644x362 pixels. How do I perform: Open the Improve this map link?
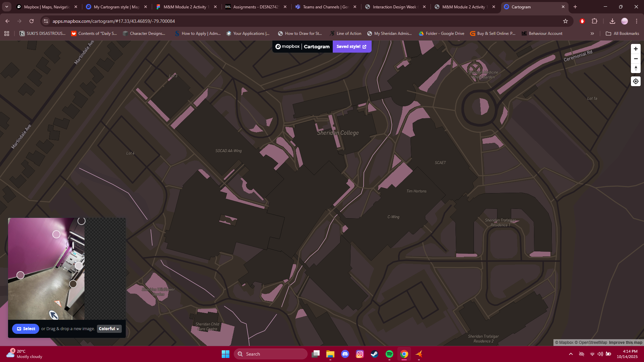click(x=625, y=343)
